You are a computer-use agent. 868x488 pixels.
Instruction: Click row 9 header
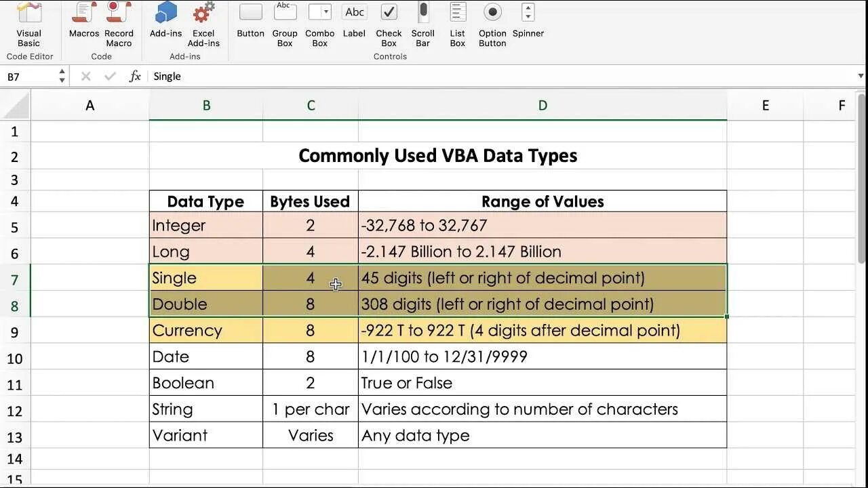click(15, 332)
